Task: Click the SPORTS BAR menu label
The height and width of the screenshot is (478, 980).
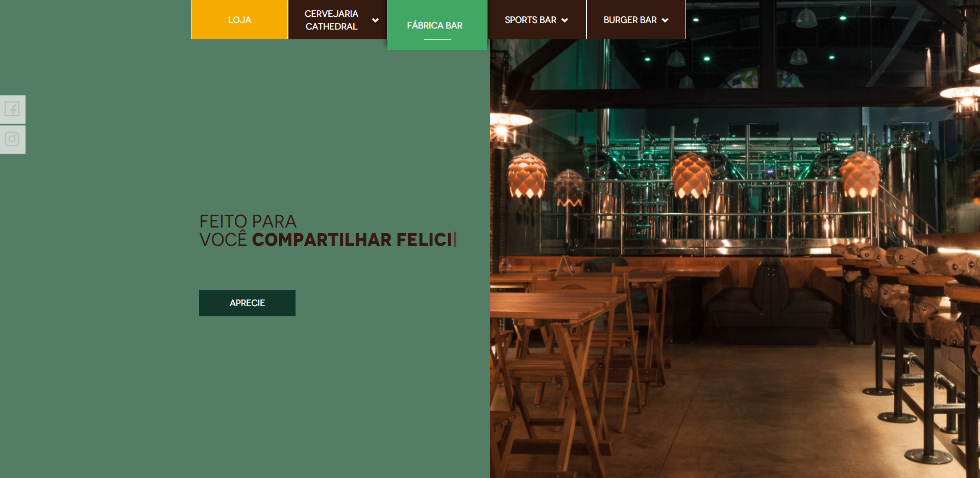Action: coord(530,20)
